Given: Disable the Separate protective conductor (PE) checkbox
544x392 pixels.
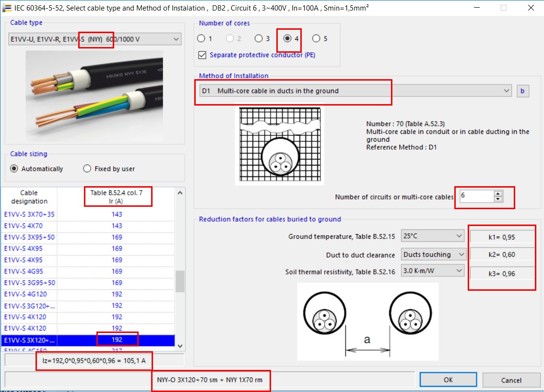Looking at the screenshot, I should [203, 55].
